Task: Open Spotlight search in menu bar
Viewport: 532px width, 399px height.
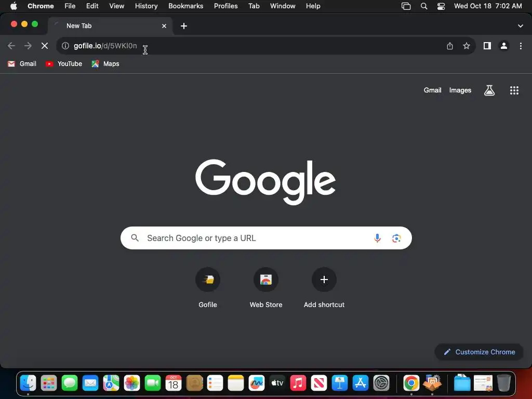Action: pyautogui.click(x=424, y=6)
